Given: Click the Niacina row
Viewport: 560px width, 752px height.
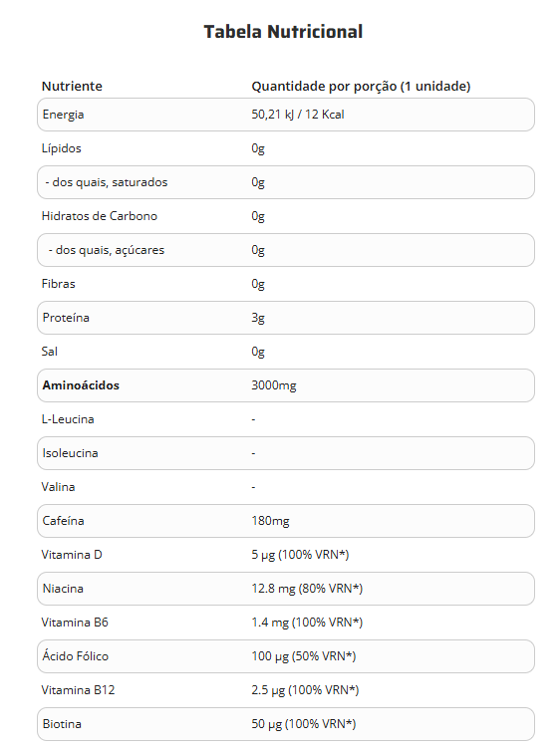Looking at the screenshot, I should click(x=286, y=589).
